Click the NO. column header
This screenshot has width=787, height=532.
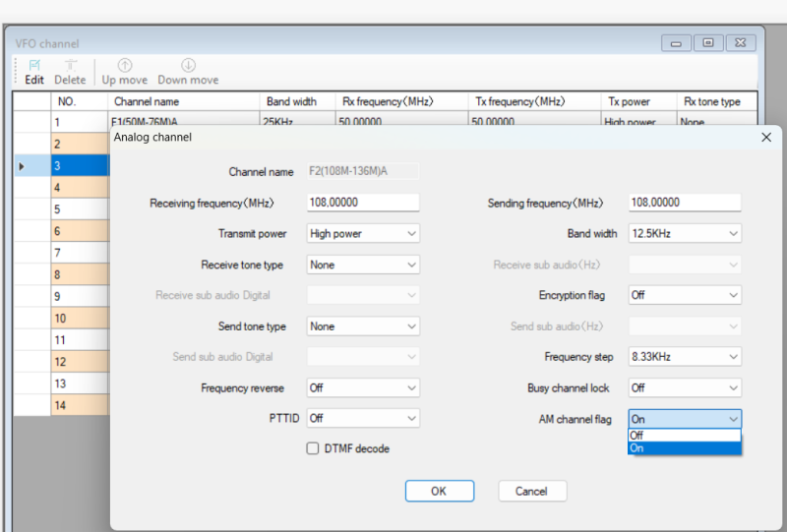[80, 101]
